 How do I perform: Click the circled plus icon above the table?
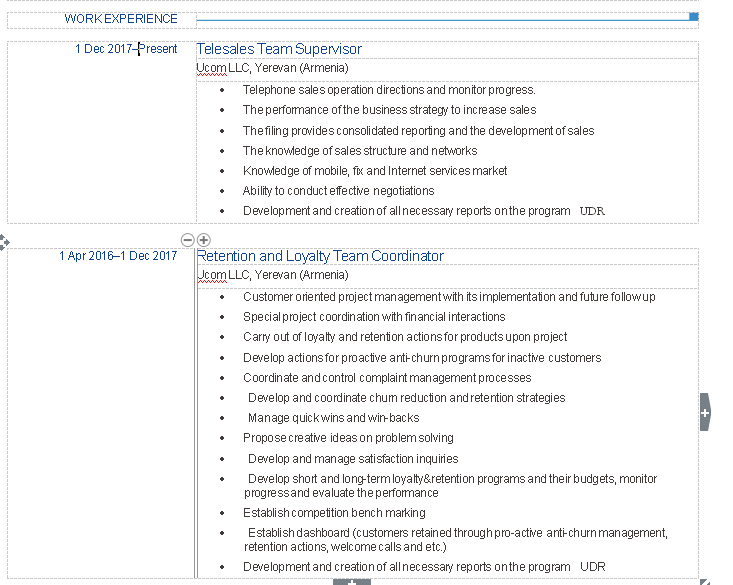coord(204,240)
